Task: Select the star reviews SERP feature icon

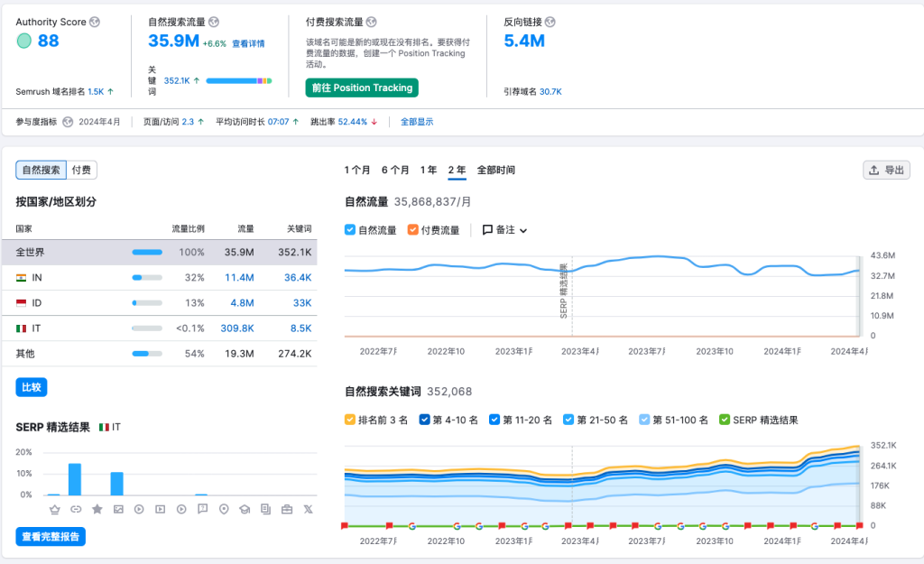Action: point(97,509)
